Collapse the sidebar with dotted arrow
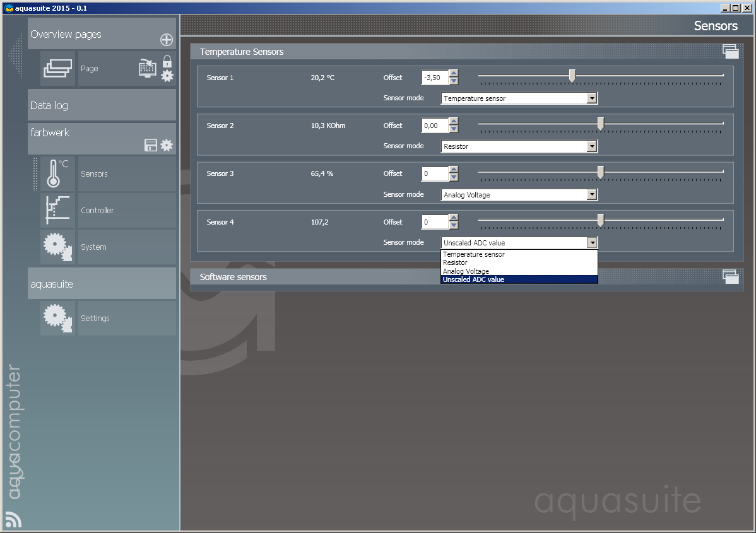This screenshot has width=756, height=533. point(15,56)
